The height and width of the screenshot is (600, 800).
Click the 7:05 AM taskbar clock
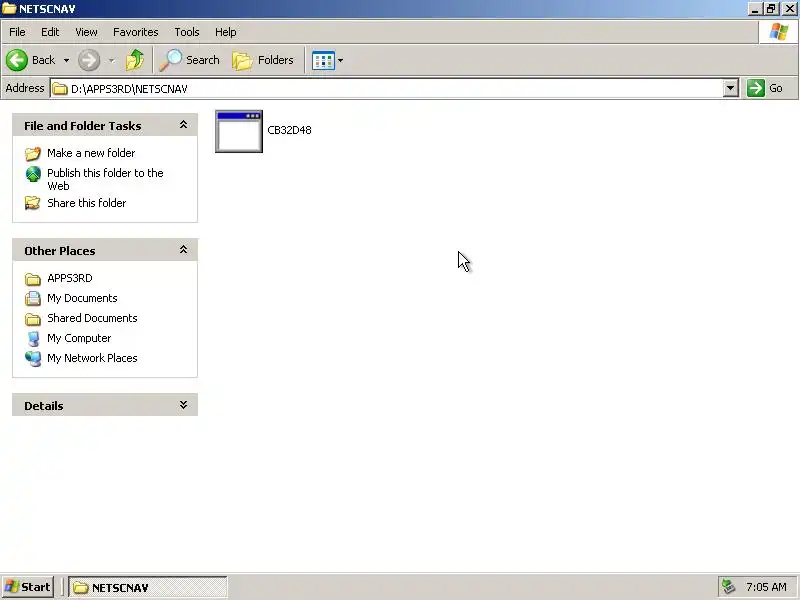point(766,587)
